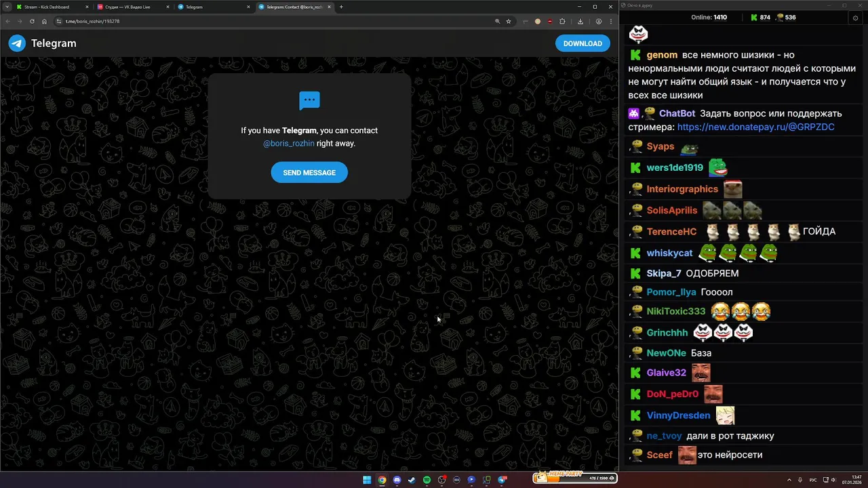Open the @boris_rozhin contact link
The width and height of the screenshot is (868, 488).
(289, 143)
